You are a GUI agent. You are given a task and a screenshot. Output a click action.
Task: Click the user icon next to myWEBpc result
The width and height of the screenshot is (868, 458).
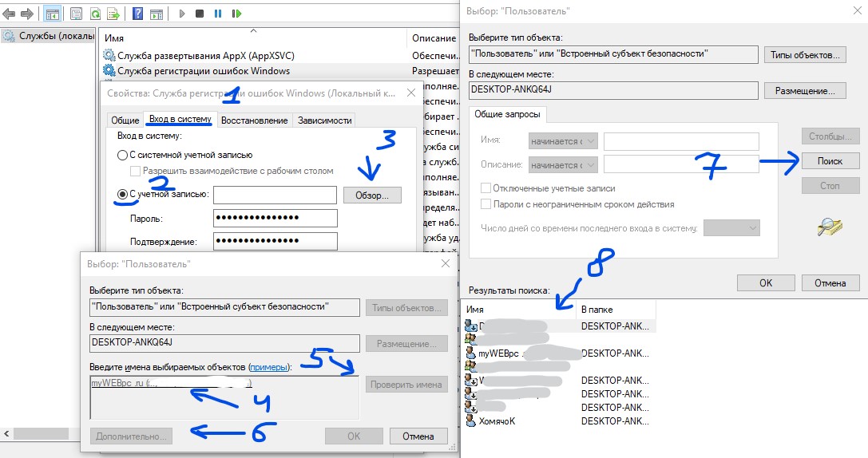[470, 353]
